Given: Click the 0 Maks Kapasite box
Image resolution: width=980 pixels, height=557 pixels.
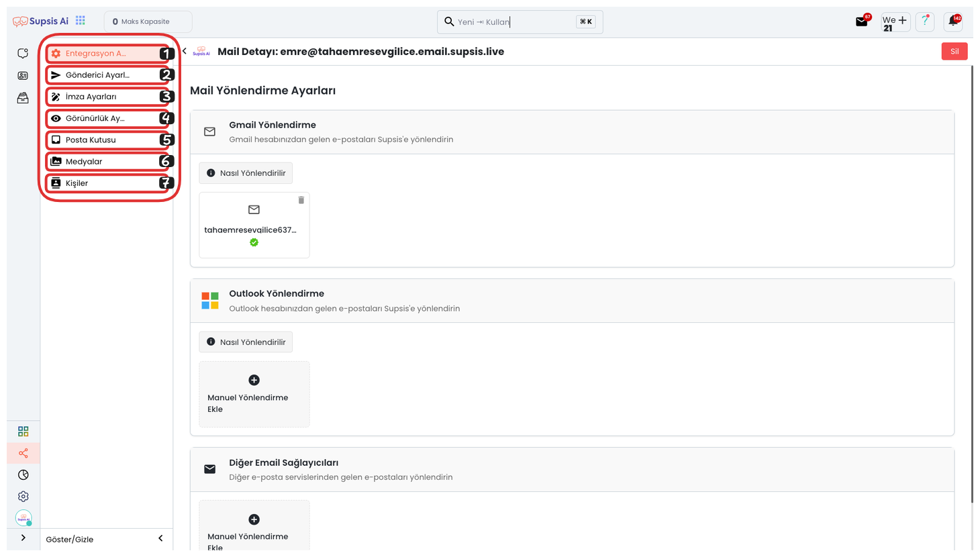Looking at the screenshot, I should pyautogui.click(x=148, y=21).
